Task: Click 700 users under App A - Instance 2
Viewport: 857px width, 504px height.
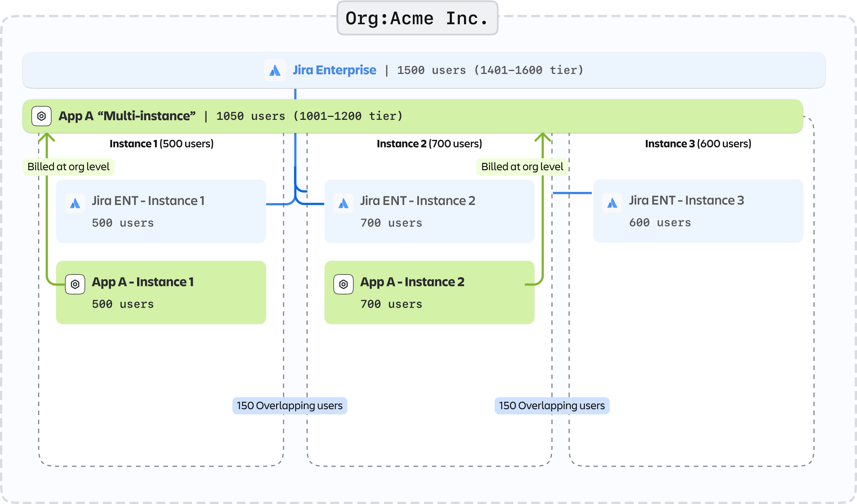Action: (391, 304)
